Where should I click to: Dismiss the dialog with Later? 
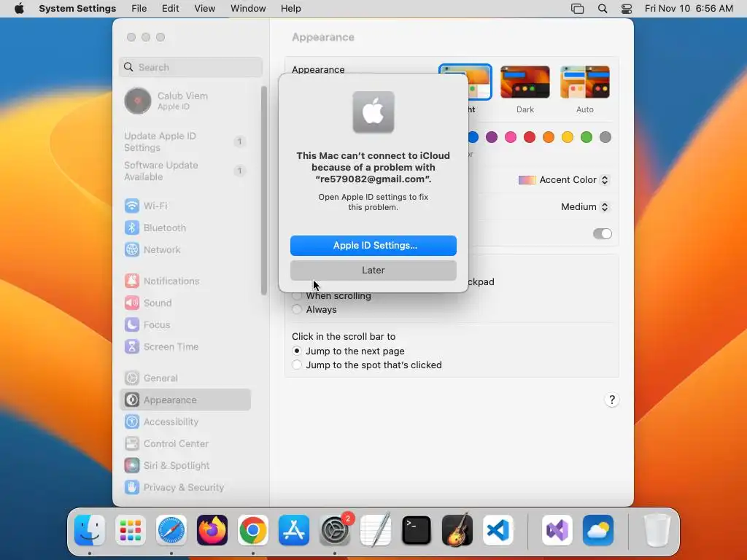373,271
